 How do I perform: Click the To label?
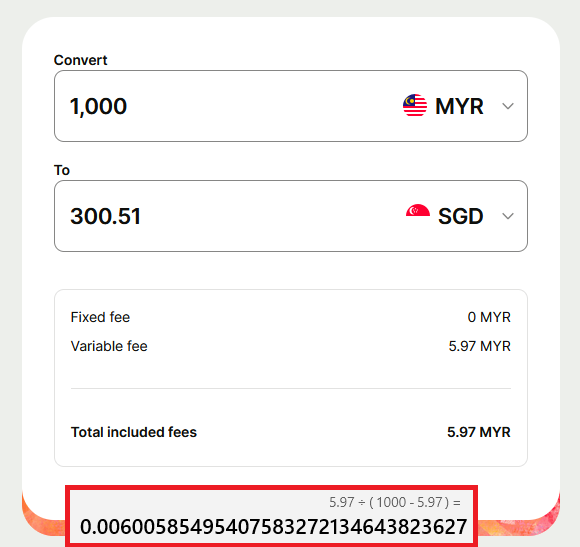[x=62, y=170]
